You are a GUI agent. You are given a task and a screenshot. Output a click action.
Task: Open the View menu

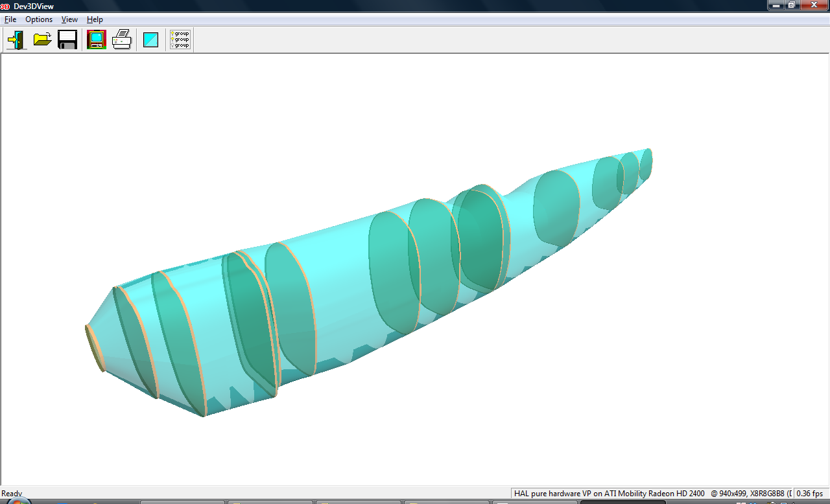coord(69,19)
